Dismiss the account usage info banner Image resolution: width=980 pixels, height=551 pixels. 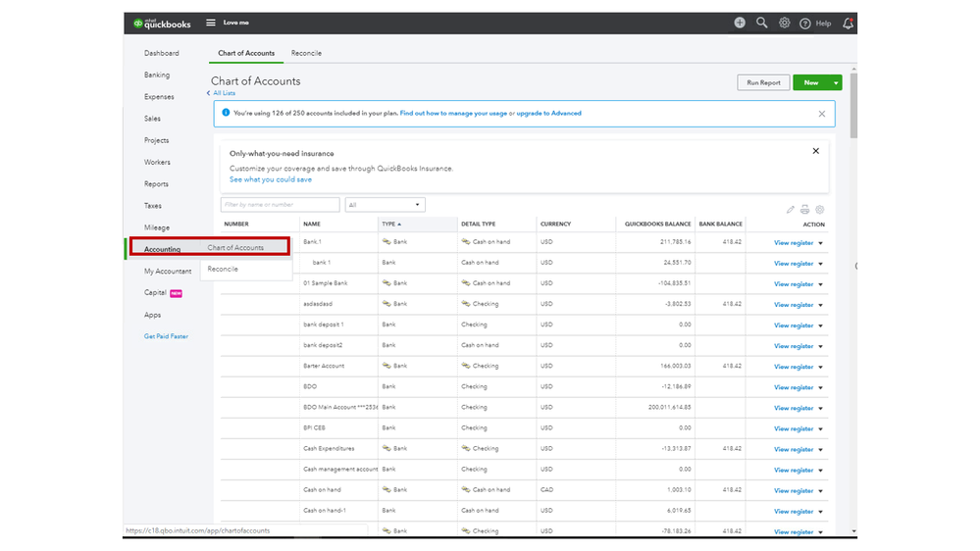pyautogui.click(x=821, y=114)
